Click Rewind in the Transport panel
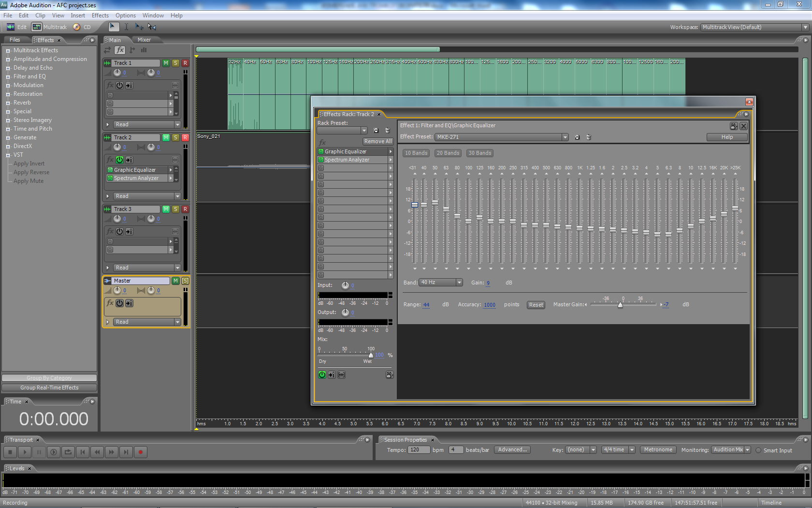The height and width of the screenshot is (508, 812). (x=97, y=452)
